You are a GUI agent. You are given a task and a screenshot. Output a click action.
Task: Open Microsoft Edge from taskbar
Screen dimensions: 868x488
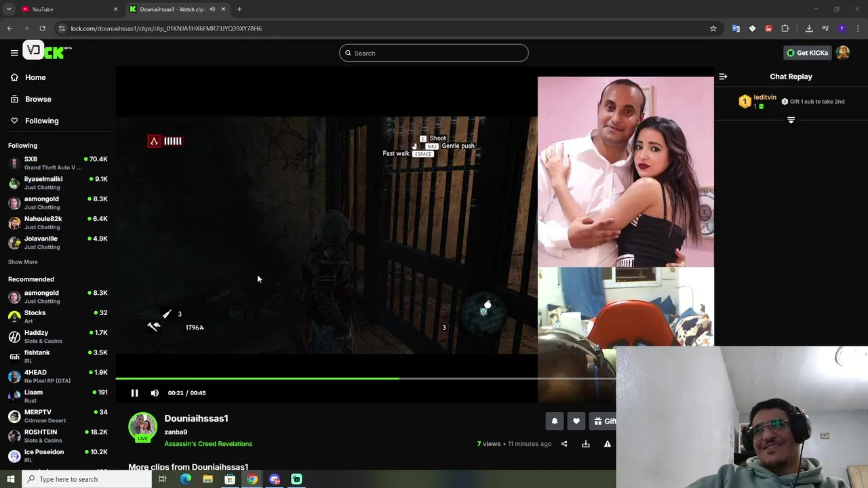185,479
